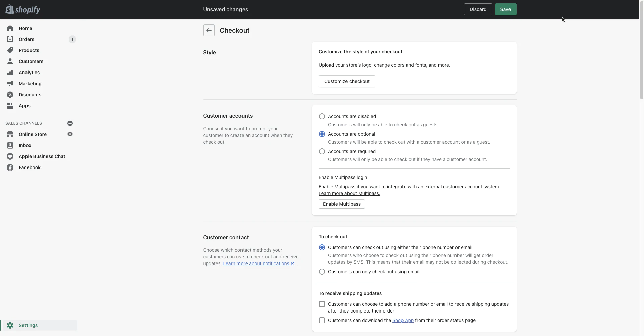The height and width of the screenshot is (336, 644).
Task: Click the Shopify logo in top bar
Action: pos(23,9)
